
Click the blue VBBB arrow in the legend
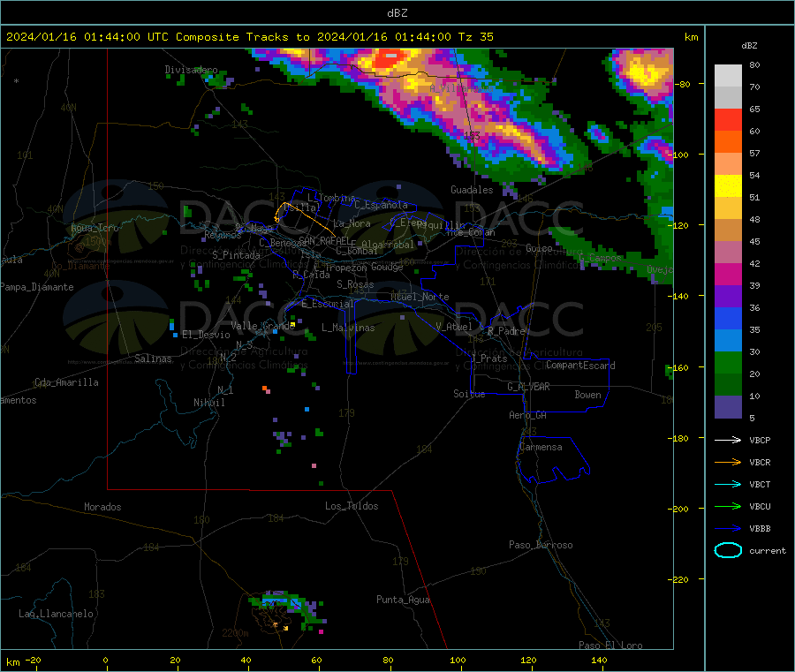point(728,528)
